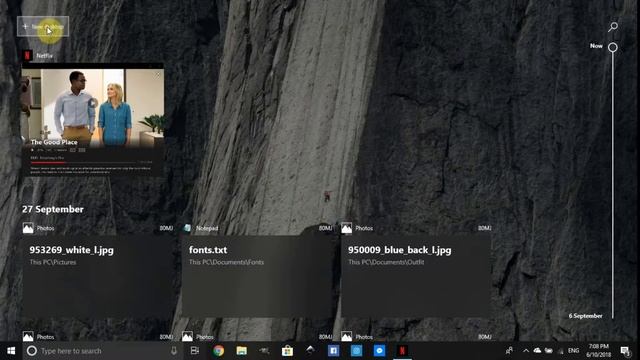Image resolution: width=640 pixels, height=360 pixels.
Task: Click the ENG input language indicator
Action: pos(573,351)
